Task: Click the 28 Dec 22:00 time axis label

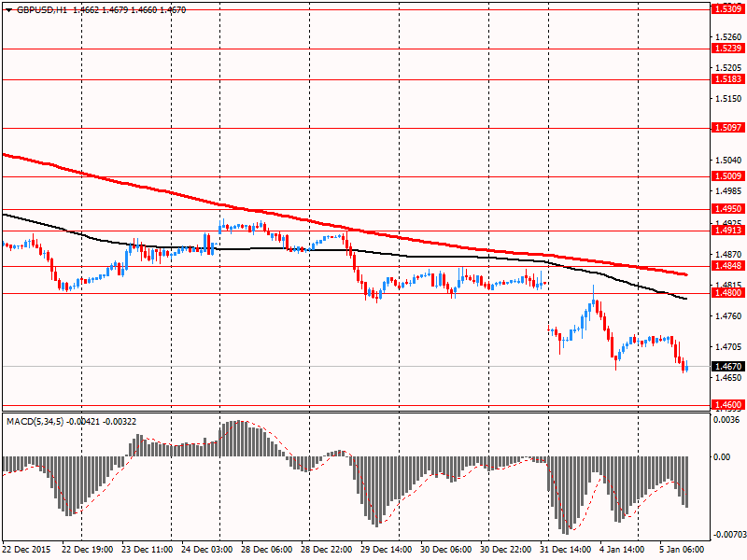Action: point(327,549)
